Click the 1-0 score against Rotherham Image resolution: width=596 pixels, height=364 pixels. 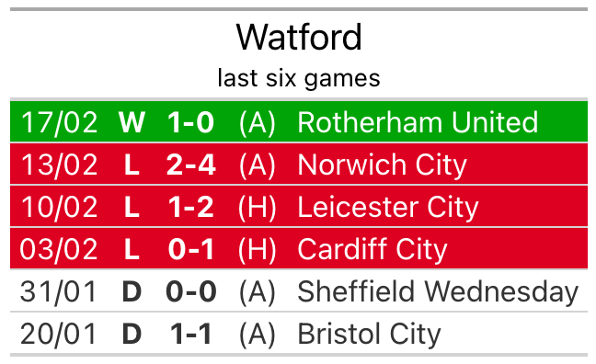[x=190, y=122]
